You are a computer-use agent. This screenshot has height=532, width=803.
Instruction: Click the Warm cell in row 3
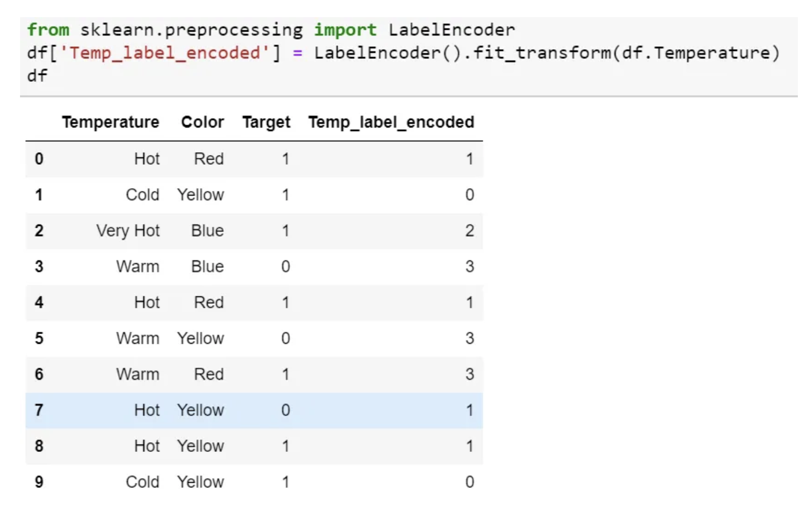(x=137, y=267)
